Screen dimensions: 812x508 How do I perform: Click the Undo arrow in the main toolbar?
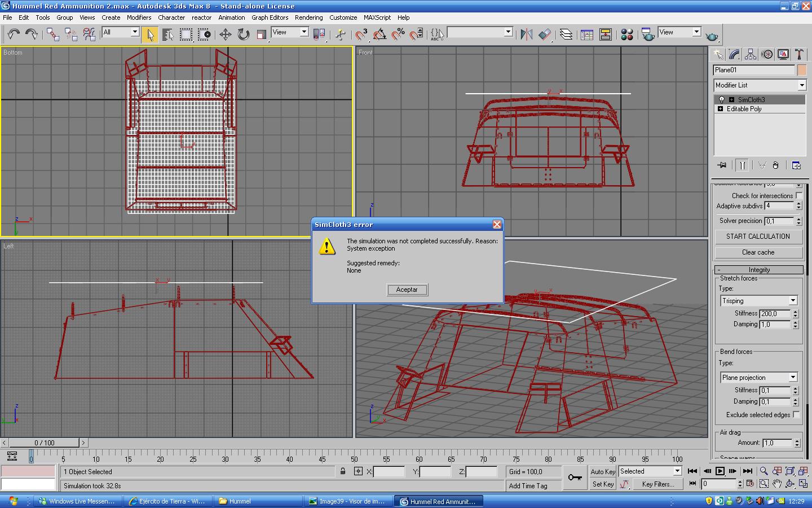(x=14, y=34)
